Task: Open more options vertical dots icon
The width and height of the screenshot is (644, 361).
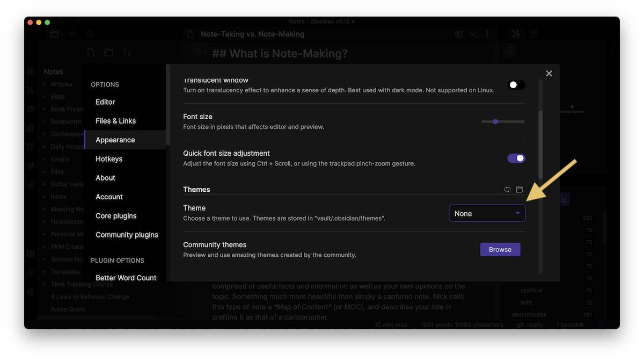Action: (x=487, y=34)
